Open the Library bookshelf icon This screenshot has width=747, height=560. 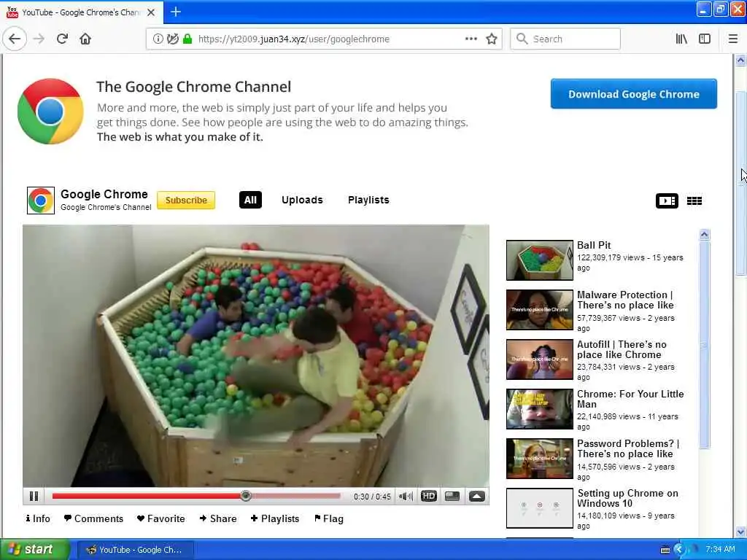(x=681, y=39)
